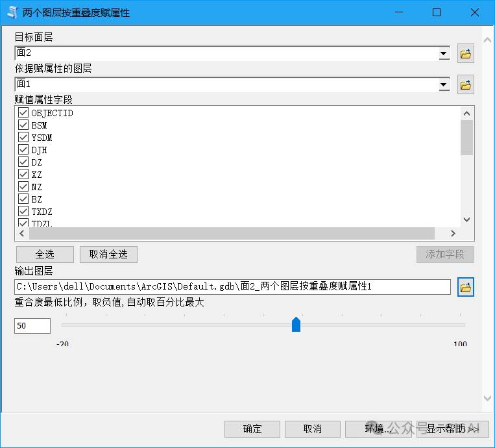This screenshot has height=448, width=495.
Task: Click the script tool icon in title bar
Action: pos(12,12)
